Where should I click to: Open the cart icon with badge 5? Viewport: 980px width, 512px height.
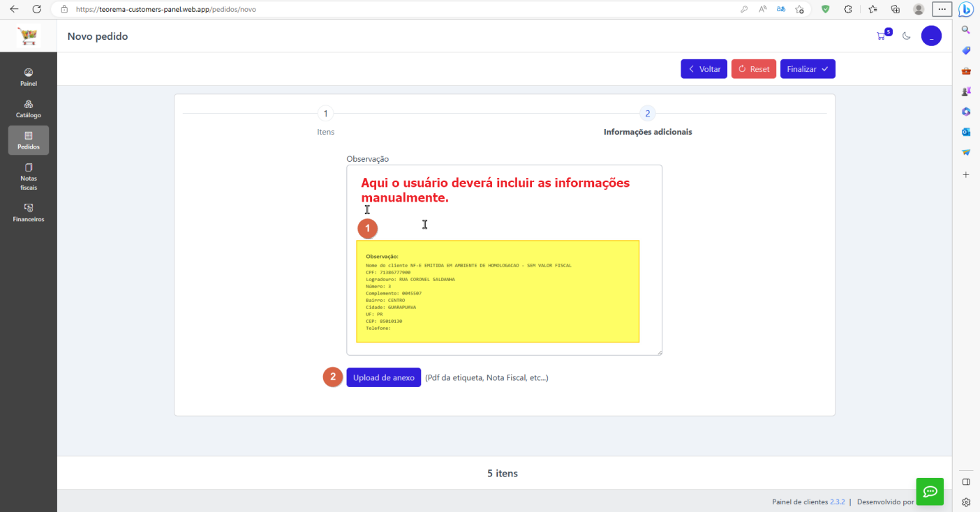(x=884, y=35)
